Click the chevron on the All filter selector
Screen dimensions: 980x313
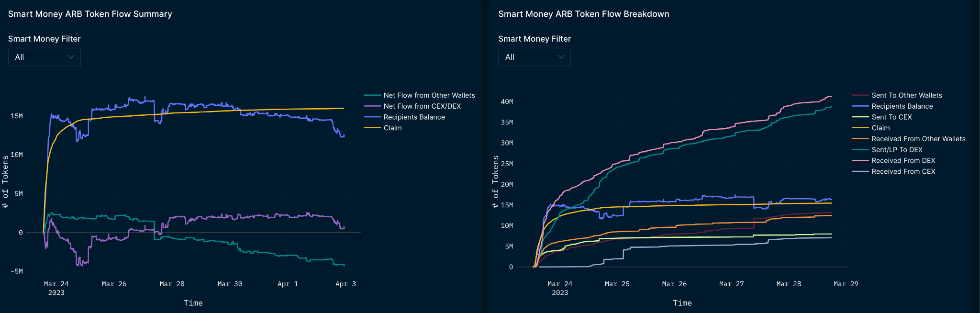71,57
